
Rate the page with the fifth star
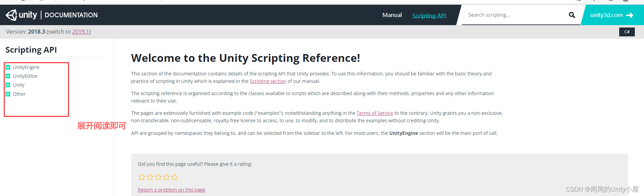pos(175,177)
